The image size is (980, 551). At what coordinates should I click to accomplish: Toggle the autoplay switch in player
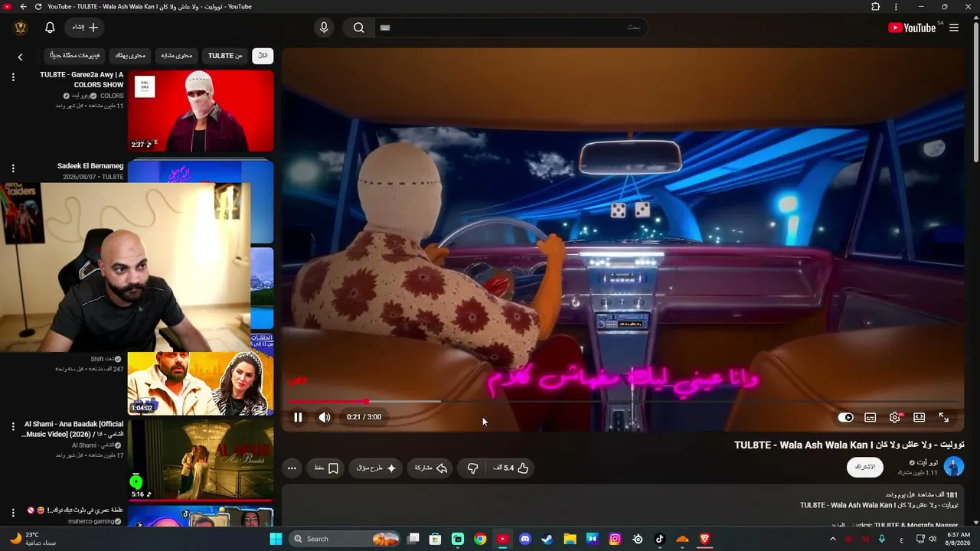pos(846,417)
